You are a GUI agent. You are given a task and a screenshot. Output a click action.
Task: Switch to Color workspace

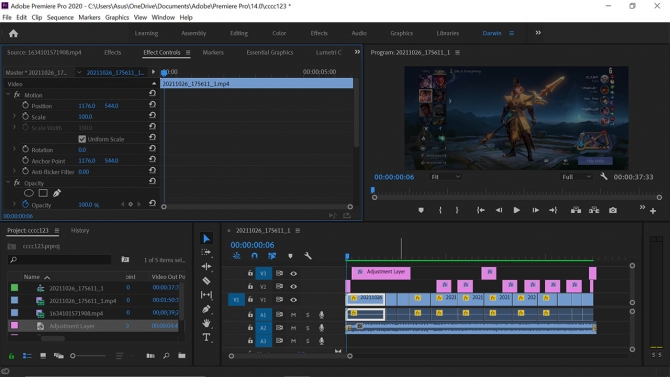[x=279, y=33]
